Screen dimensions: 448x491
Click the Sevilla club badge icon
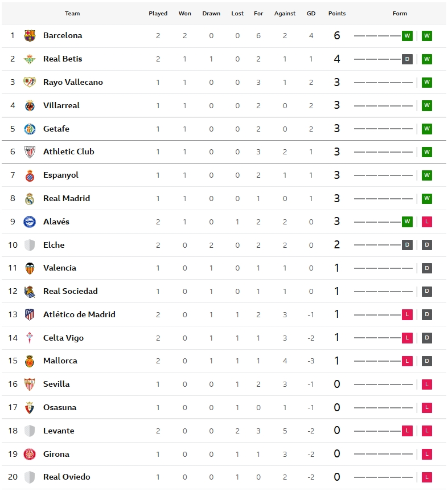point(30,384)
